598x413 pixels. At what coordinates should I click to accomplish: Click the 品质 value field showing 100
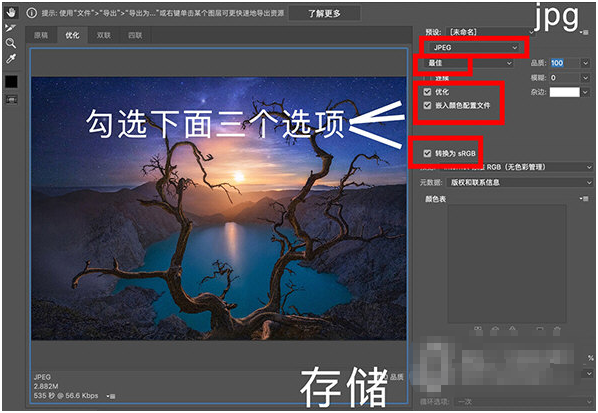(565, 63)
